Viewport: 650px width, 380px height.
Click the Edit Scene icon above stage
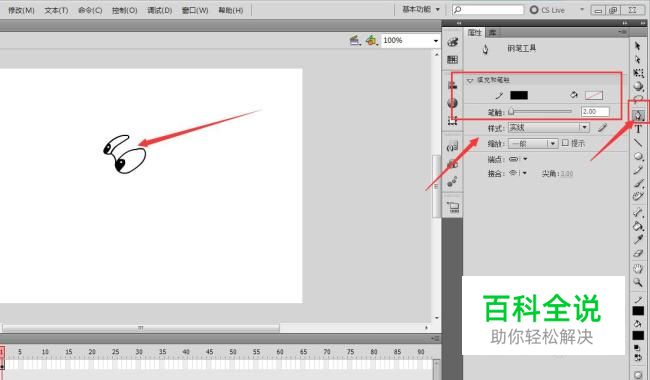click(355, 40)
